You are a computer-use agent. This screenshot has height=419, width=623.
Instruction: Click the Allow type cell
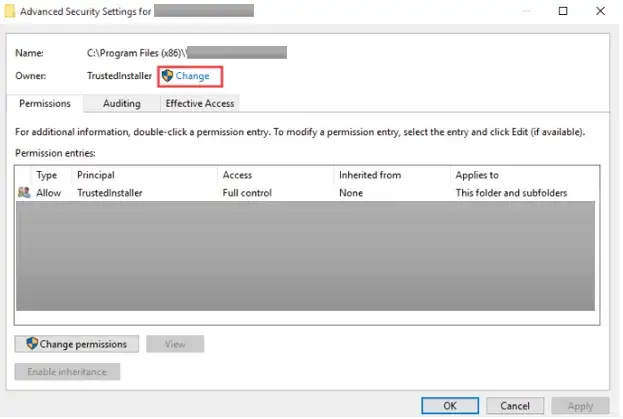pyautogui.click(x=48, y=193)
